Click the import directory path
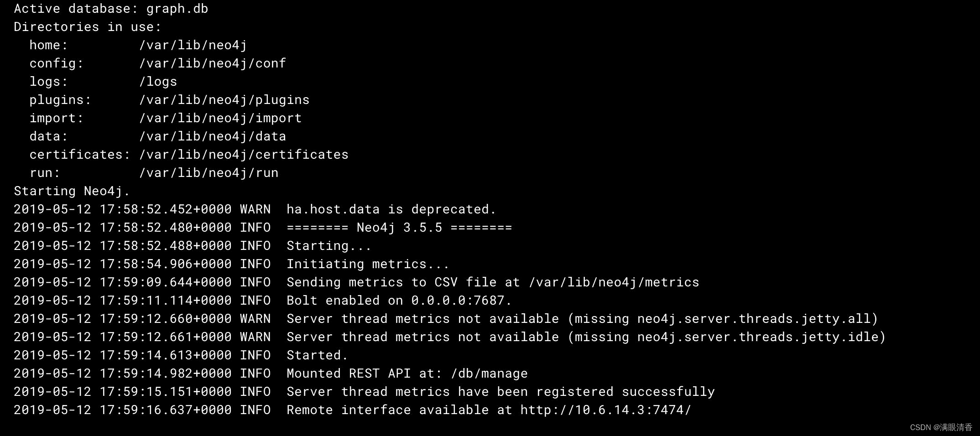The width and height of the screenshot is (980, 436). click(220, 118)
